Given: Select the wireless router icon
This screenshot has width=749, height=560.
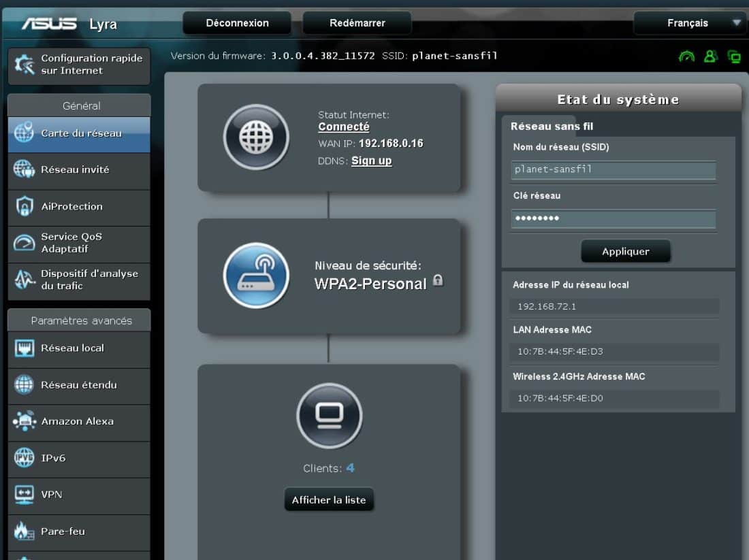Looking at the screenshot, I should [x=256, y=275].
